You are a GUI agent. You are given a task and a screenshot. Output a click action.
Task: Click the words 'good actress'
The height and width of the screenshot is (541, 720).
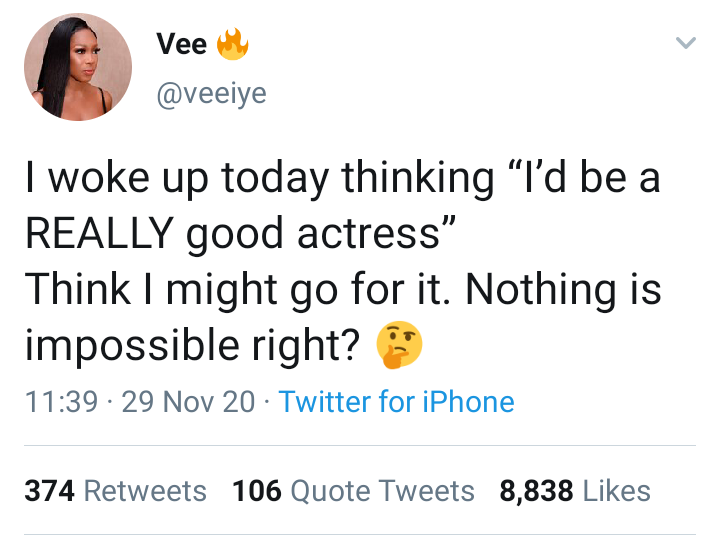coord(313,234)
